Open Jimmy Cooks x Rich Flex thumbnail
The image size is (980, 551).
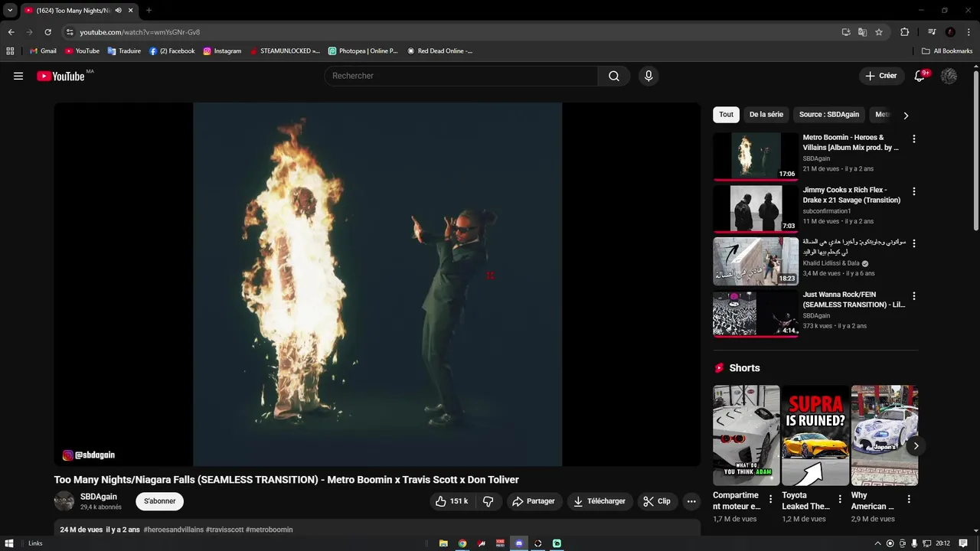(x=755, y=208)
